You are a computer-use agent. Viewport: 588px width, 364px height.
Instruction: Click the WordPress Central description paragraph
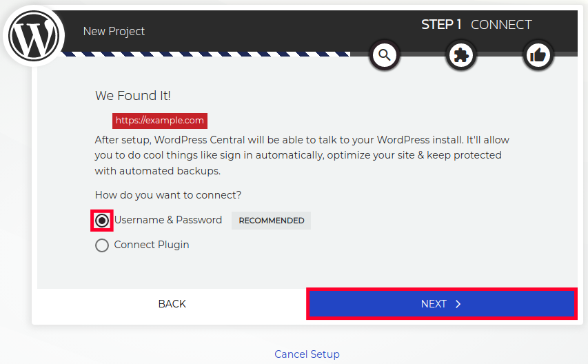point(302,155)
